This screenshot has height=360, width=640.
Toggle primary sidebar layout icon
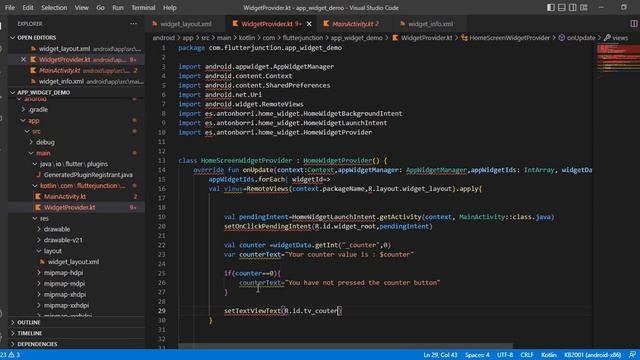point(551,8)
